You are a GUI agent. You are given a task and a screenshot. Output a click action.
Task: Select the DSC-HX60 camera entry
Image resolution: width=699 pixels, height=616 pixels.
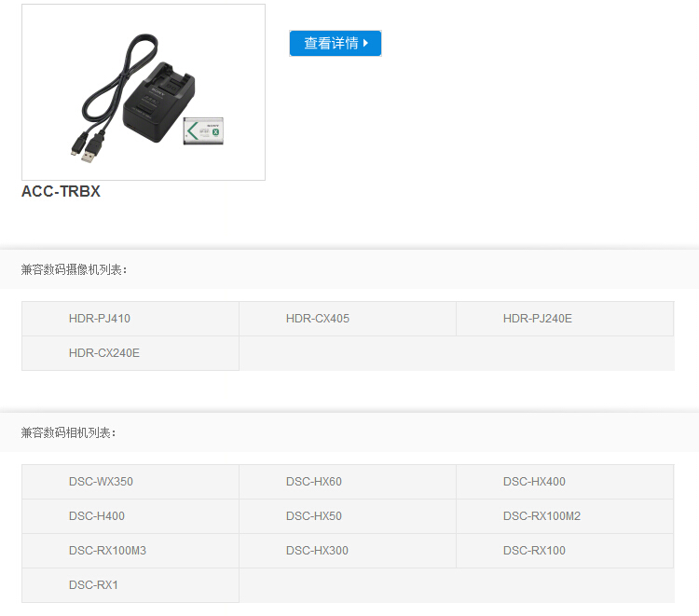point(348,482)
